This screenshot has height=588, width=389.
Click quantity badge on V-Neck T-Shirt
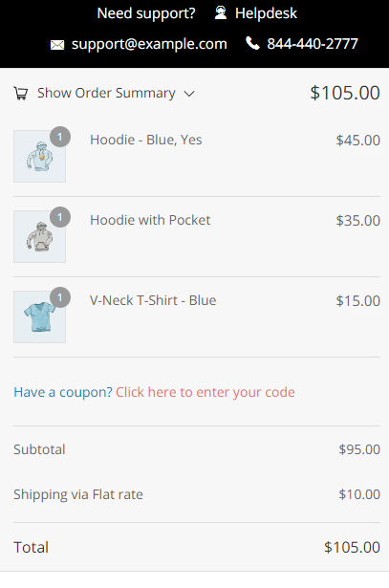(60, 297)
